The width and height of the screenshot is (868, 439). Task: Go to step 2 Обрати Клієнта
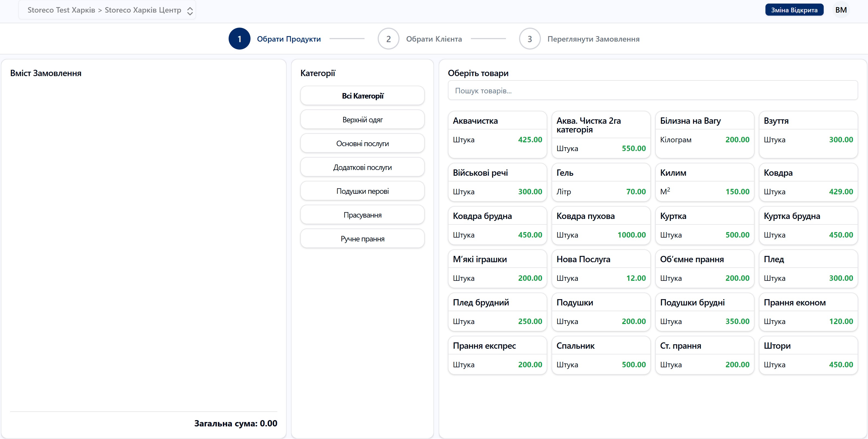pyautogui.click(x=388, y=39)
